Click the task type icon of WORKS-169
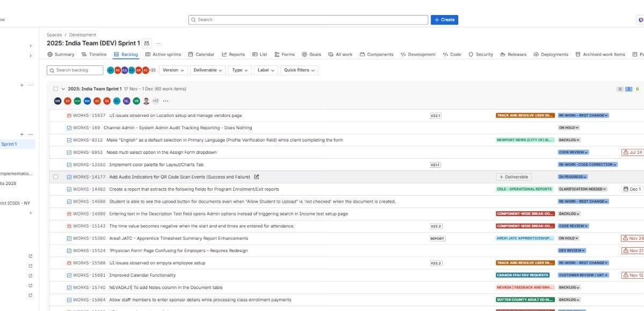The height and width of the screenshot is (311, 644). coord(69,128)
